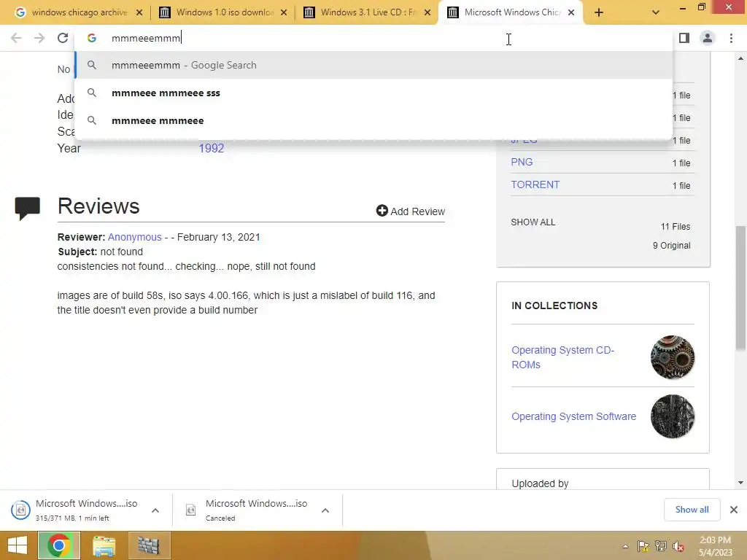Click the reviews speech bubble icon
Viewport: 747px width, 560px height.
27,208
